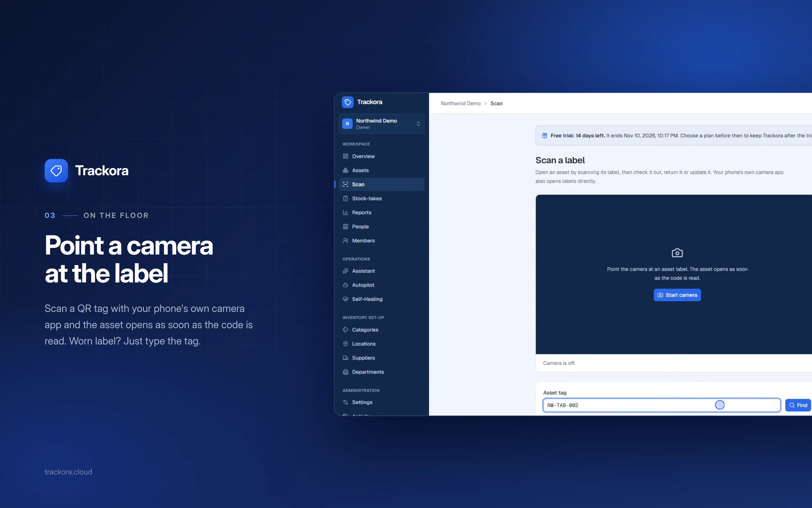812x508 pixels.
Task: Click the trackora.cloud text at bottom left
Action: tap(69, 472)
